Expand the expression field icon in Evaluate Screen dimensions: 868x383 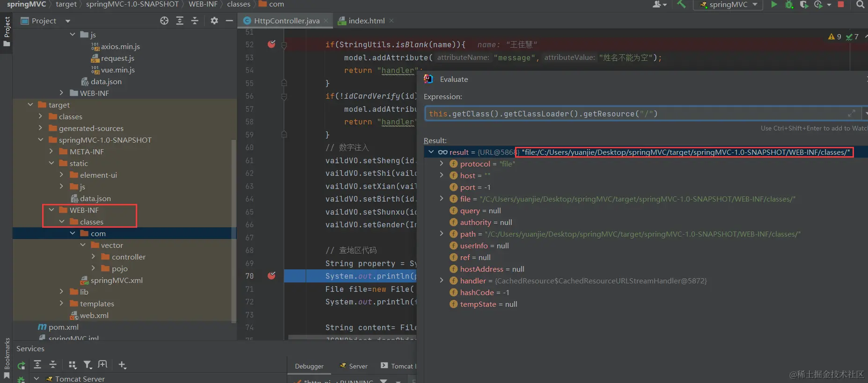[x=852, y=113]
